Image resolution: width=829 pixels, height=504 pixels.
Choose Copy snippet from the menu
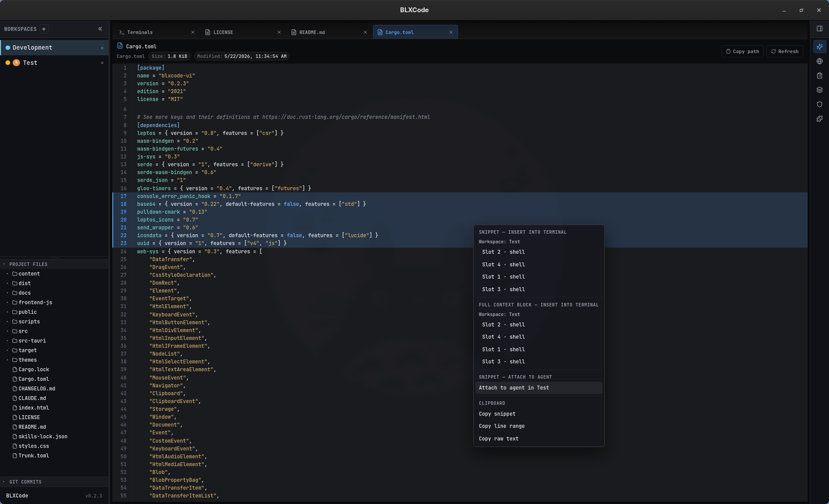click(539, 414)
